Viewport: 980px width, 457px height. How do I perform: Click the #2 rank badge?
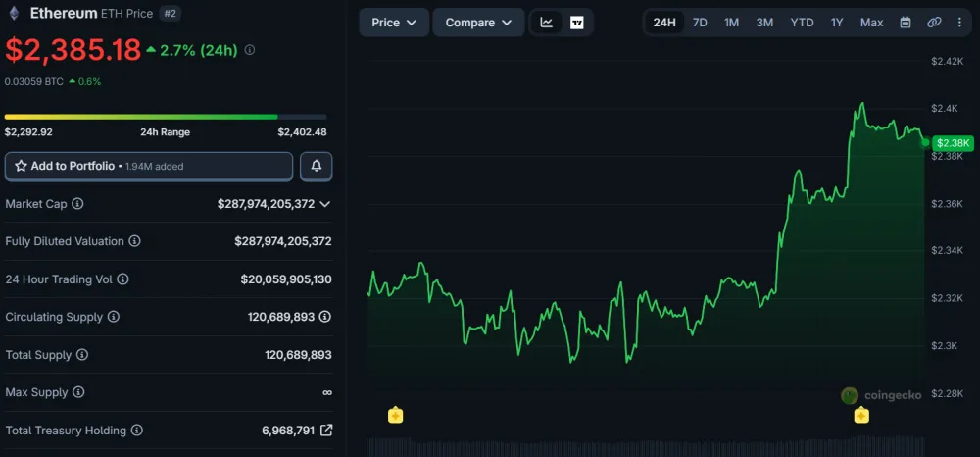(170, 13)
